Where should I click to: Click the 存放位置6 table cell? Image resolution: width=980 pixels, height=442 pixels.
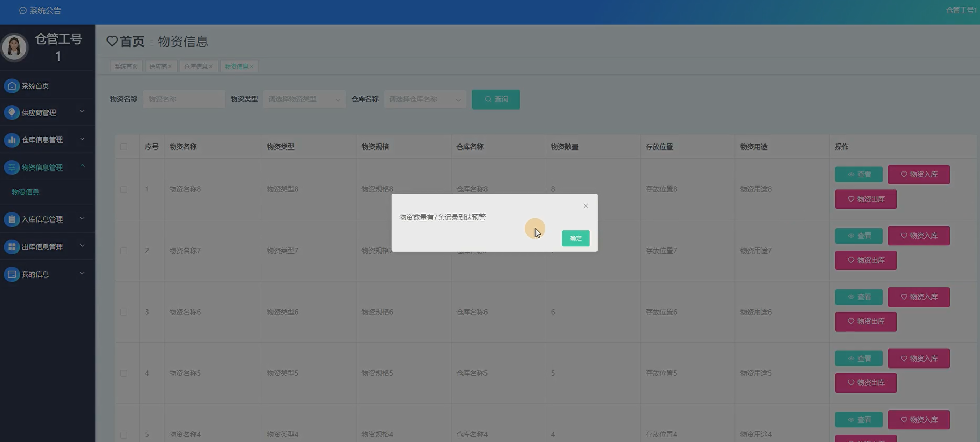tap(661, 312)
